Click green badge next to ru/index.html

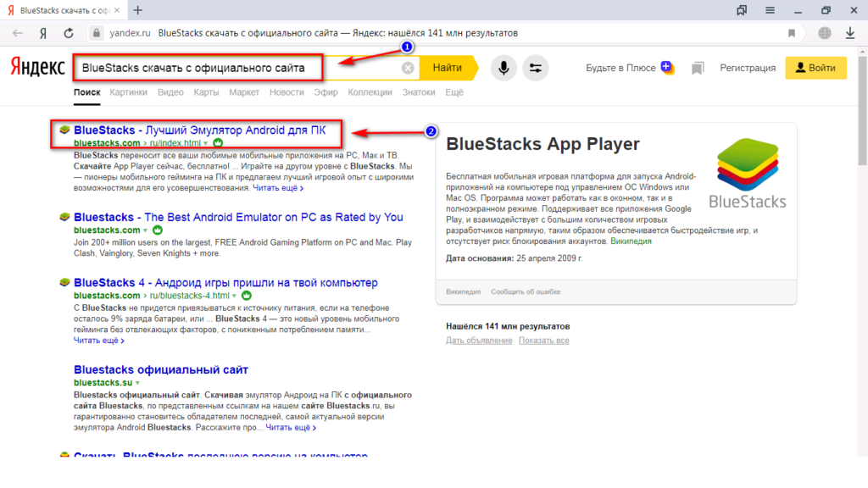[218, 142]
